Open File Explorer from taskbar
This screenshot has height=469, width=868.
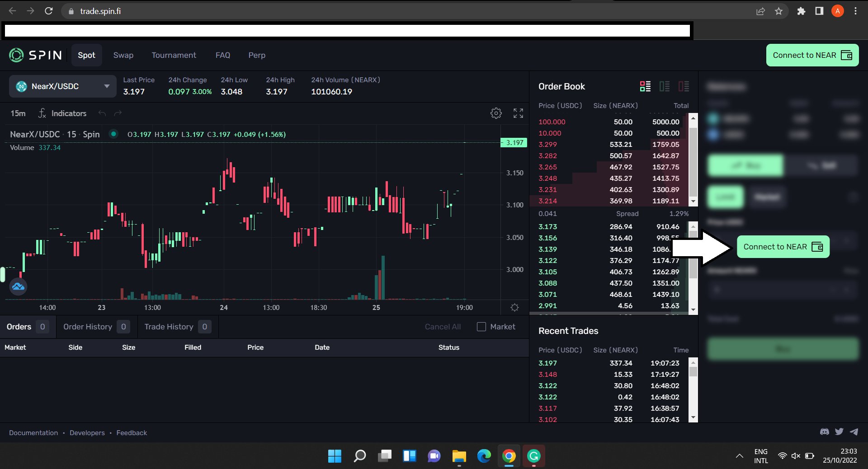pyautogui.click(x=459, y=456)
